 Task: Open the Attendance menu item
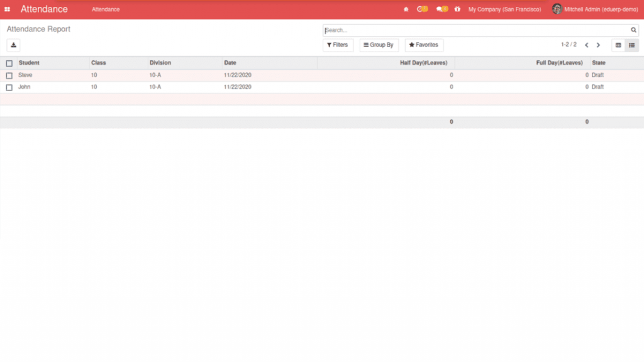point(106,9)
